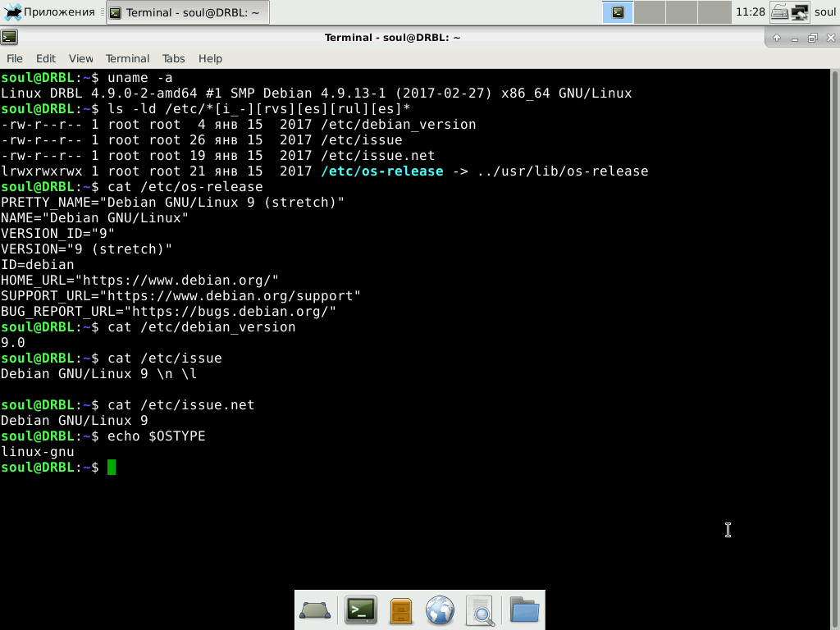
Task: Click the 'cat /etc/debian_version' command text
Action: coord(202,327)
